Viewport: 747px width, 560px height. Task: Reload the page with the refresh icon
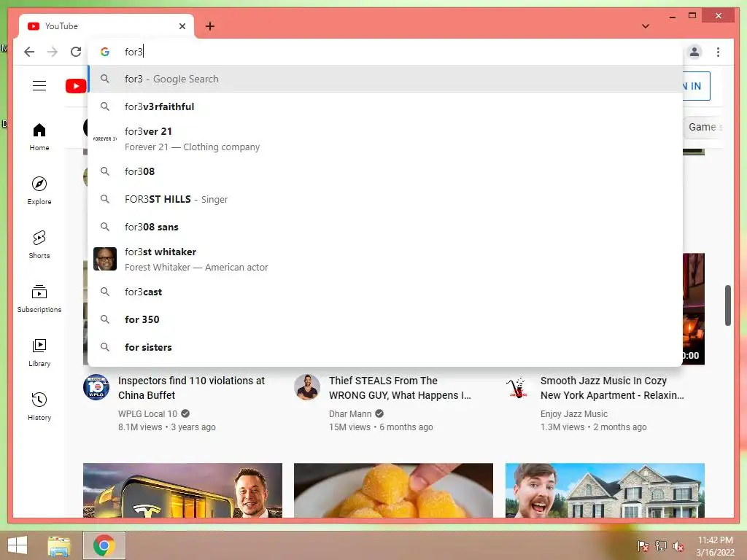click(76, 52)
